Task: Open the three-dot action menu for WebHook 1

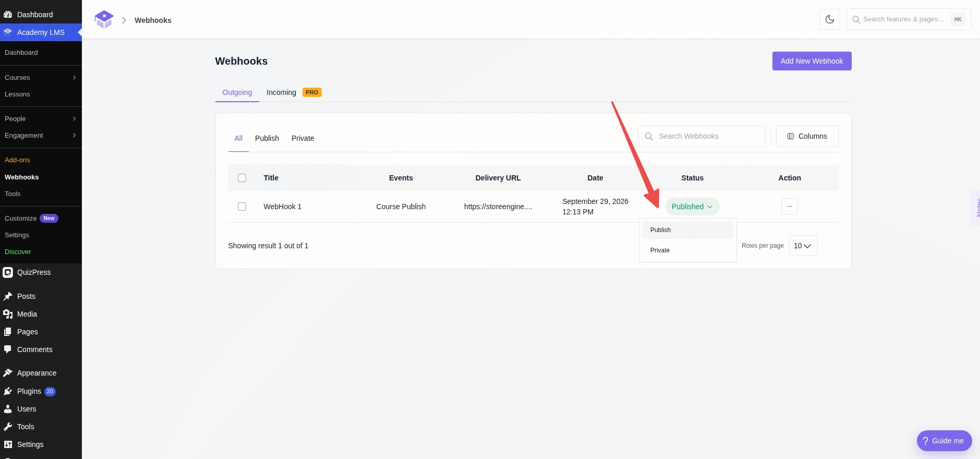Action: tap(789, 207)
